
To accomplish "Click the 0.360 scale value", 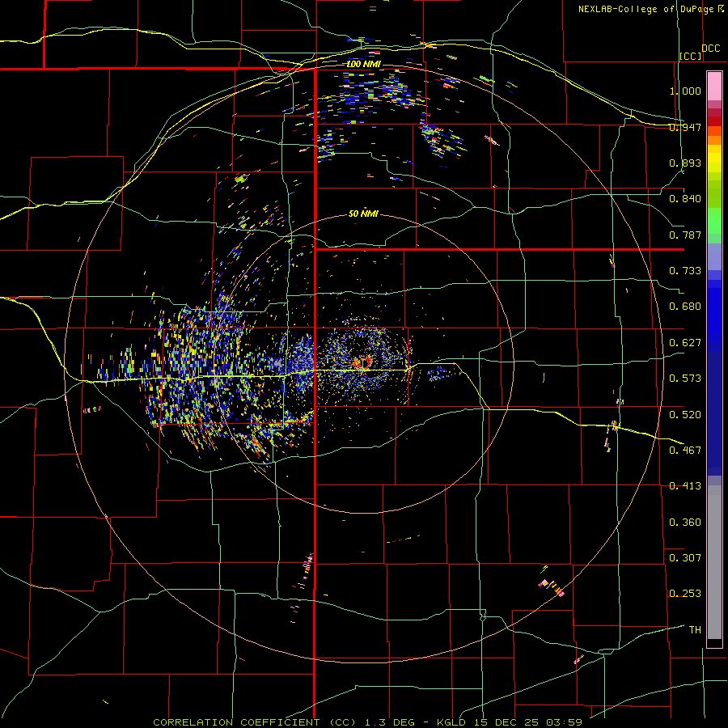I will point(685,523).
